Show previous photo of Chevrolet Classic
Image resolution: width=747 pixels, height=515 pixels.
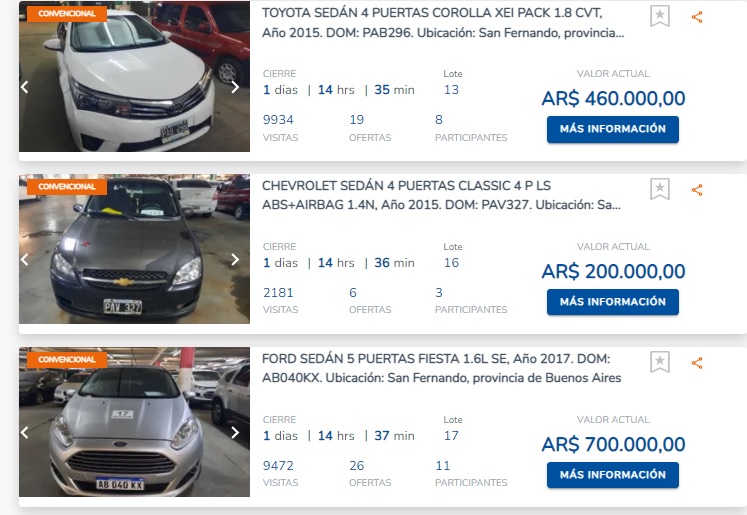25,260
